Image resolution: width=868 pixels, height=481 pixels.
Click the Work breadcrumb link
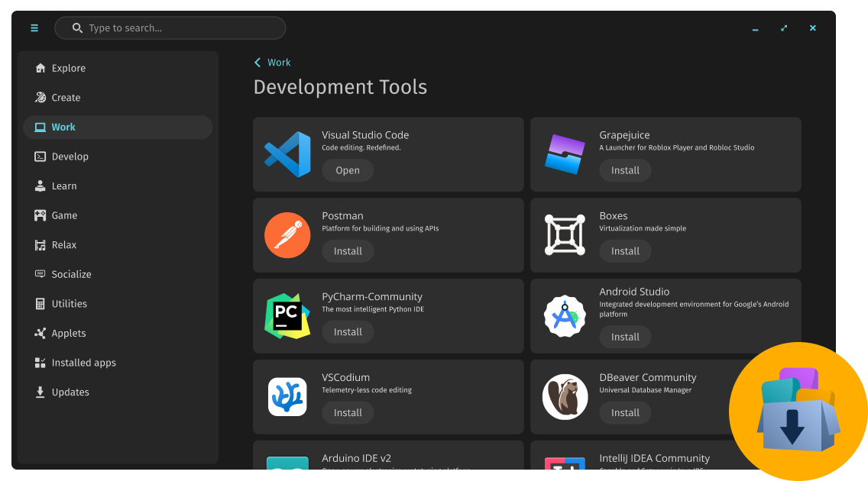pyautogui.click(x=279, y=63)
